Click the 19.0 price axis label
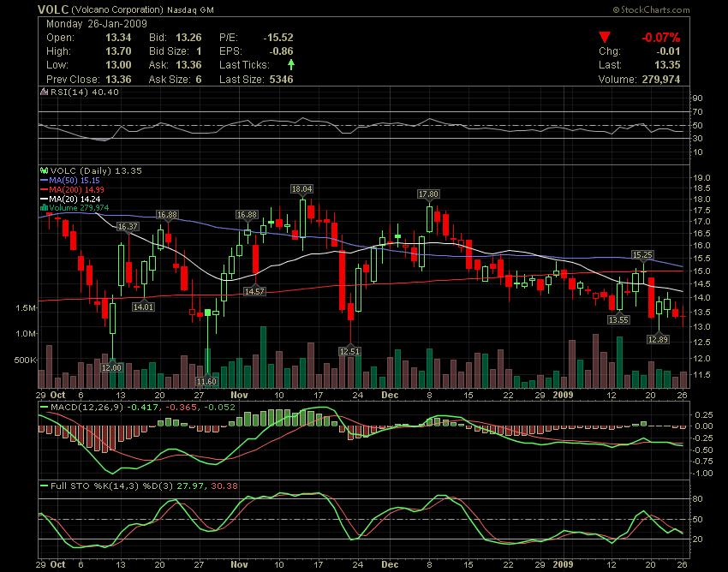Screen dimensions: 728x572 [702, 178]
